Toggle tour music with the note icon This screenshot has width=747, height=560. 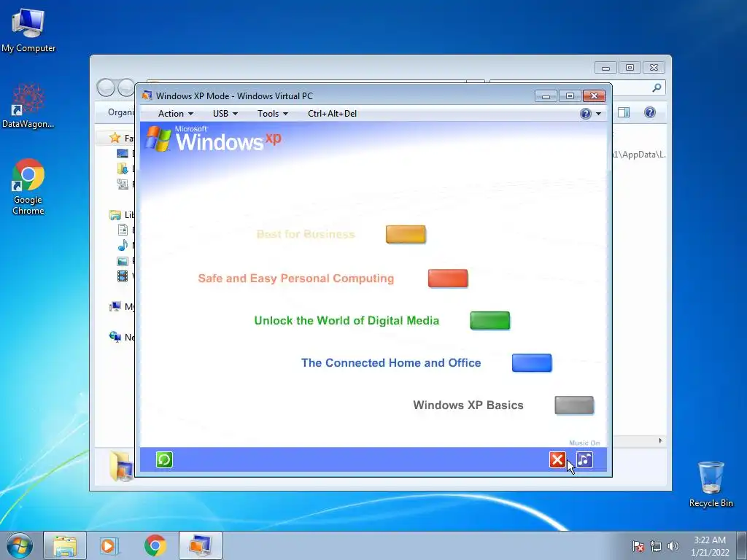coord(584,459)
